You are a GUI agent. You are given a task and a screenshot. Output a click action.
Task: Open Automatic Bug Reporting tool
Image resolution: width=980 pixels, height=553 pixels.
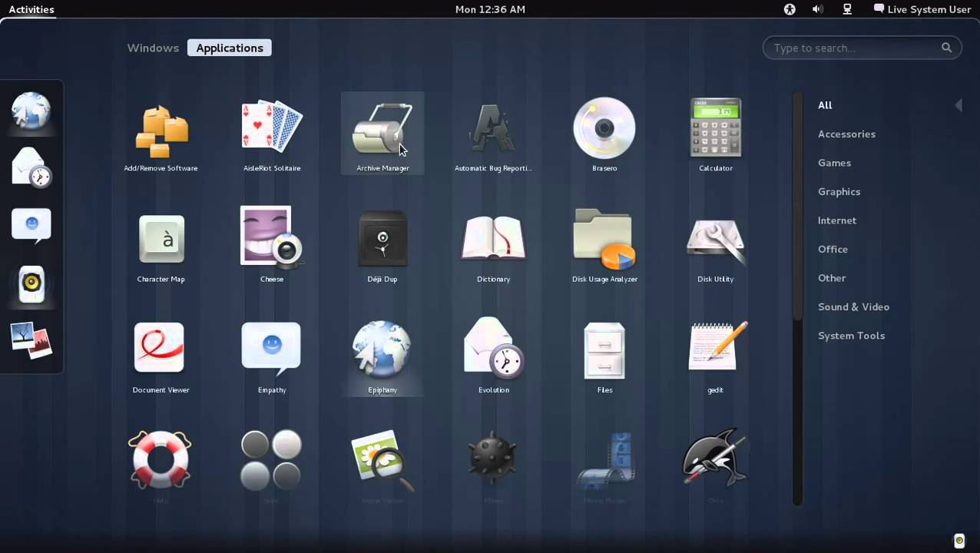pos(493,132)
